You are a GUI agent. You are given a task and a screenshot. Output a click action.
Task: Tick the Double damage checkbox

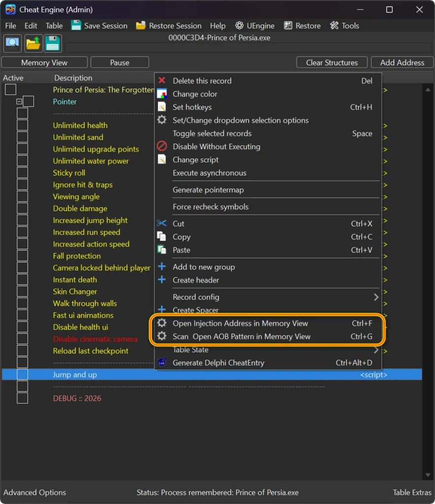pos(22,208)
